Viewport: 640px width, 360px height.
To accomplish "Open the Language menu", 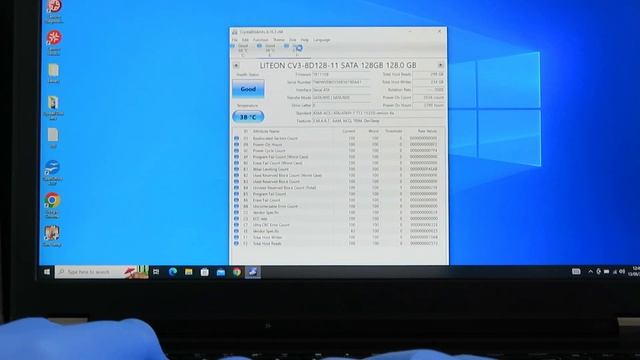I will [322, 40].
